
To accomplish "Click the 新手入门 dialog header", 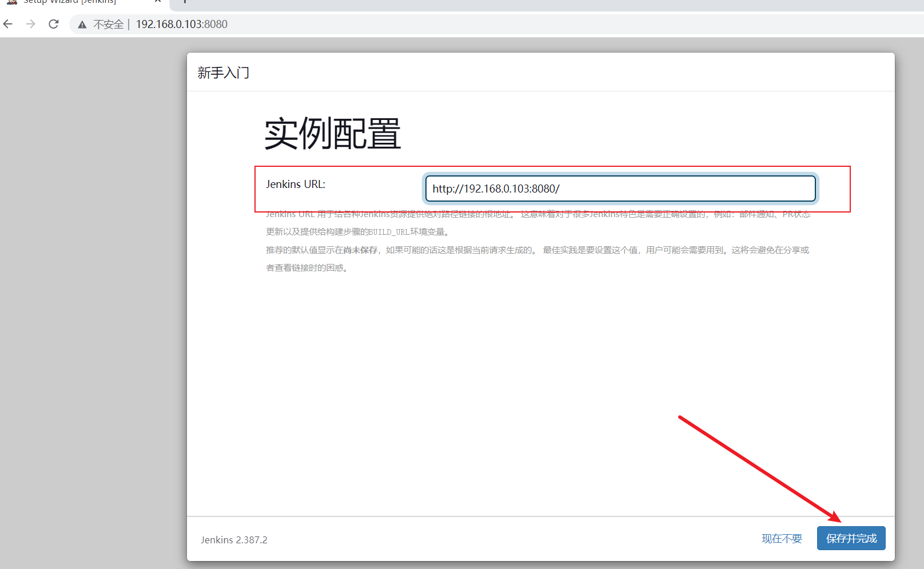I will (x=224, y=73).
